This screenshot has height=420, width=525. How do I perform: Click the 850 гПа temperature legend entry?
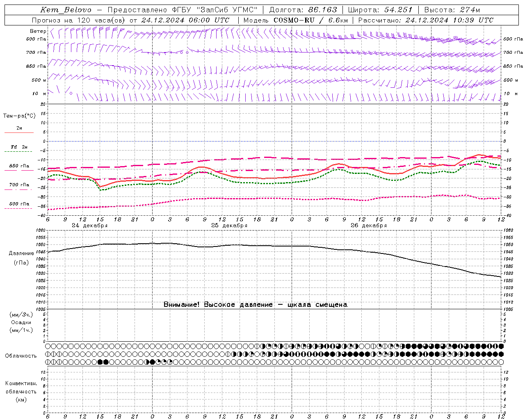19,166
